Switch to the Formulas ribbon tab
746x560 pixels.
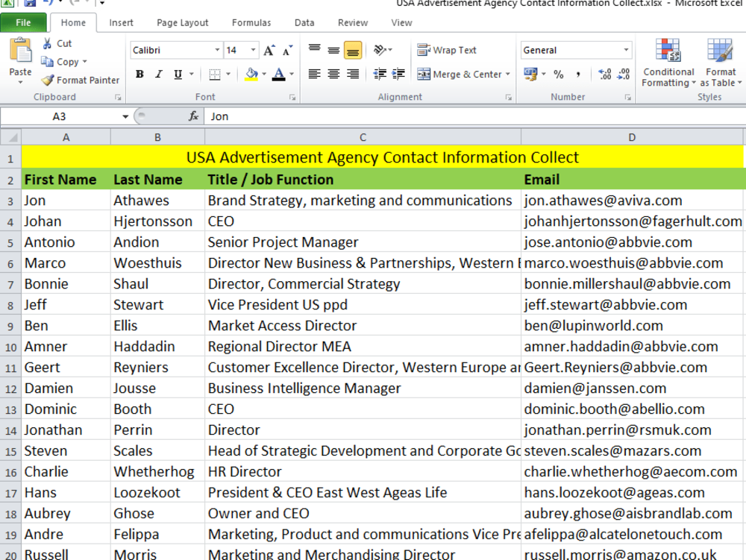251,22
